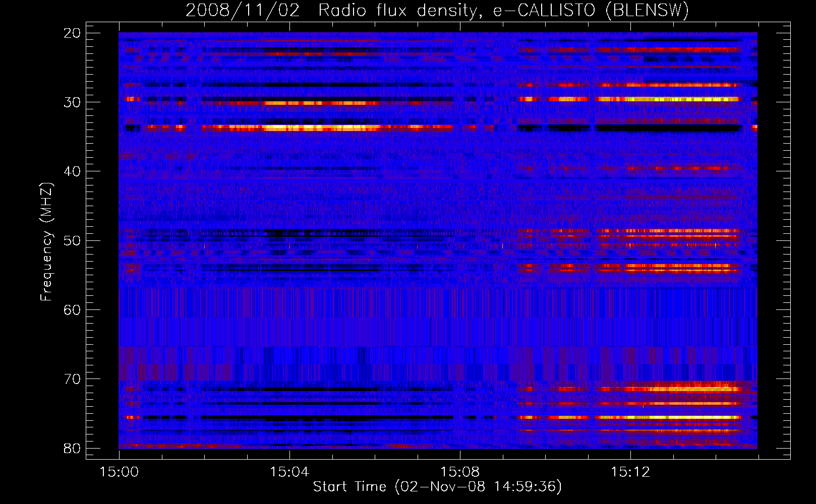Click the 70 frequency tick label

[x=73, y=379]
